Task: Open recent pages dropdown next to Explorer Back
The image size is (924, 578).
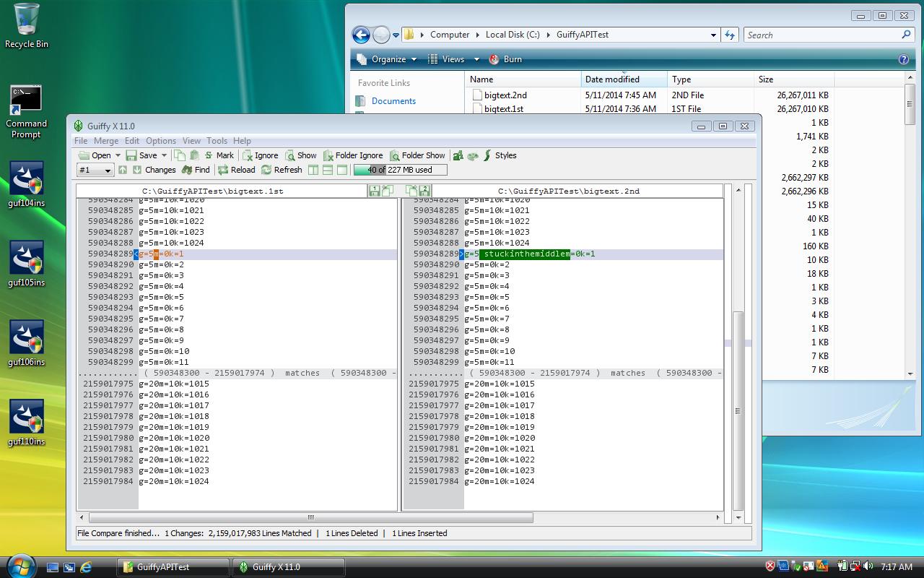Action: 396,35
